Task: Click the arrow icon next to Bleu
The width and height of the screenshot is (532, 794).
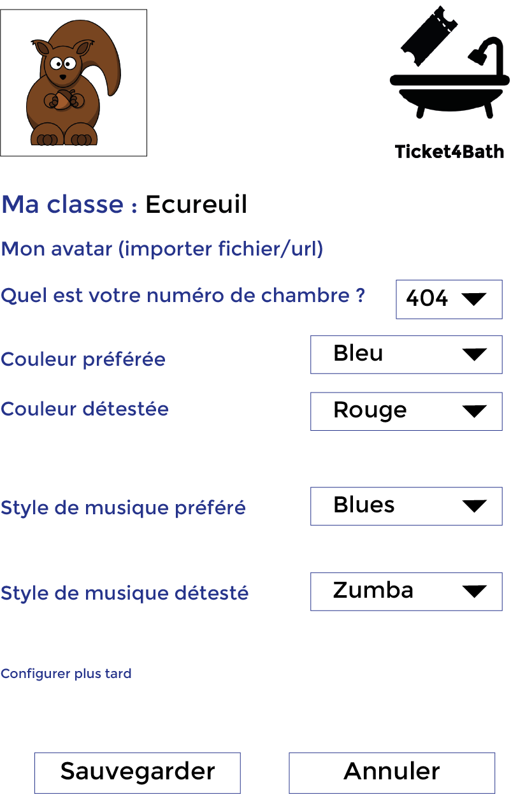Action: (x=474, y=354)
